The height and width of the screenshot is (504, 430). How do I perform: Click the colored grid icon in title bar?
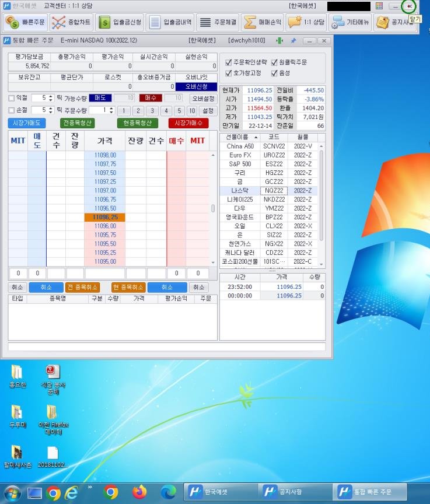tap(379, 6)
